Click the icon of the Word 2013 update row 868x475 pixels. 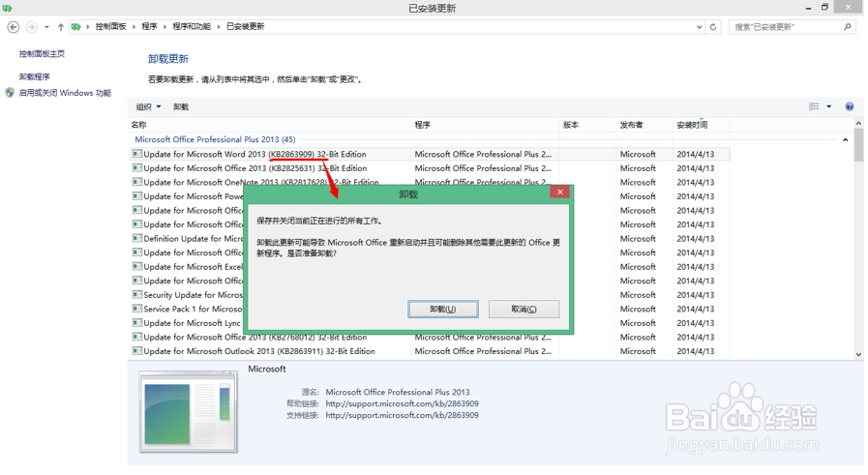click(137, 154)
